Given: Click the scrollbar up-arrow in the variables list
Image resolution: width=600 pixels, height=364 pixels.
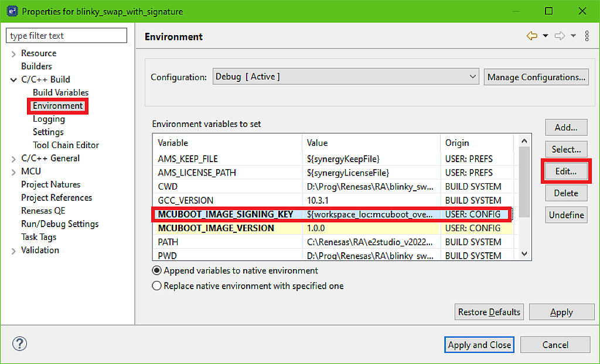Looking at the screenshot, I should coord(526,140).
